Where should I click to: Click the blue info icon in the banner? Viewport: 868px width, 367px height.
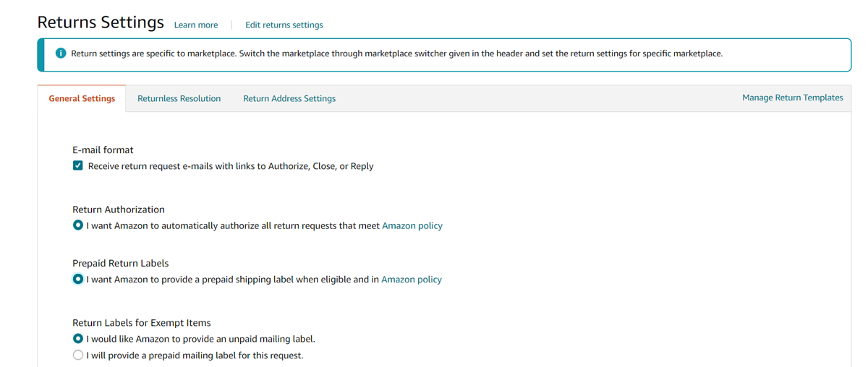point(61,53)
